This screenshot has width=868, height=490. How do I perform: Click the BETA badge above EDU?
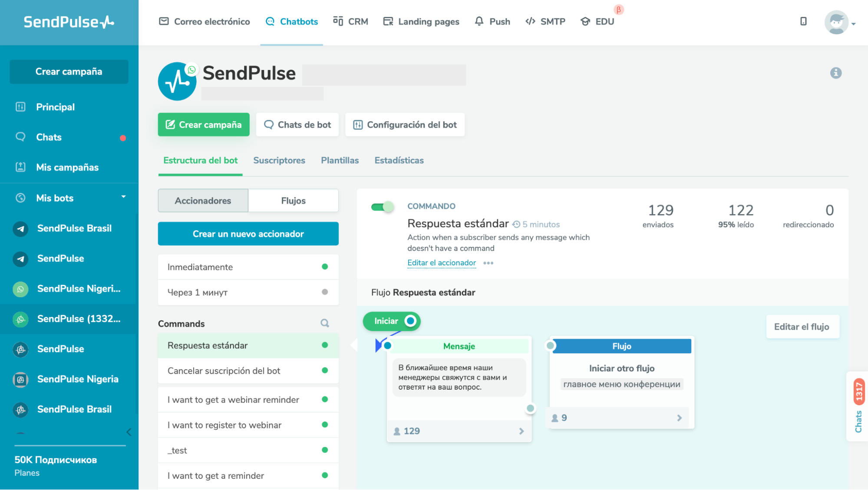[618, 10]
